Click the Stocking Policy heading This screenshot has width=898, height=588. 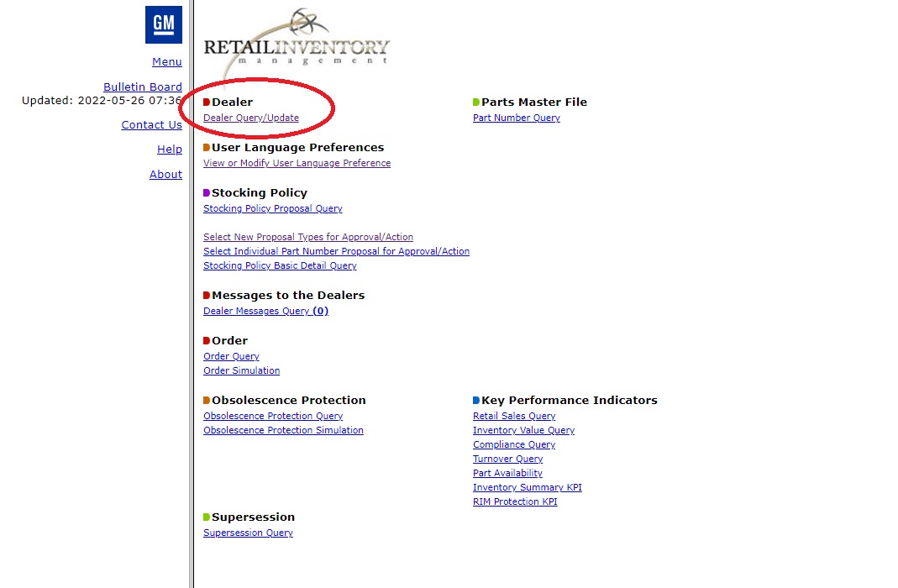point(260,192)
